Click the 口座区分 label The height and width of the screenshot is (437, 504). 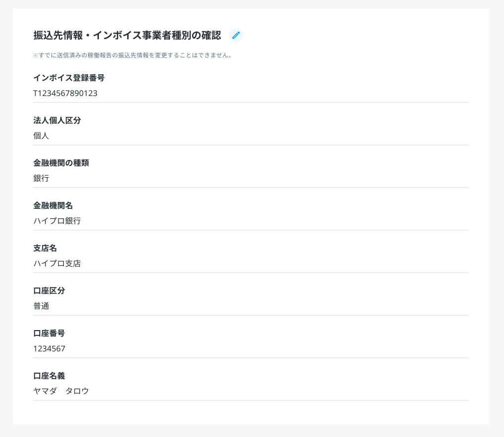[x=49, y=291]
